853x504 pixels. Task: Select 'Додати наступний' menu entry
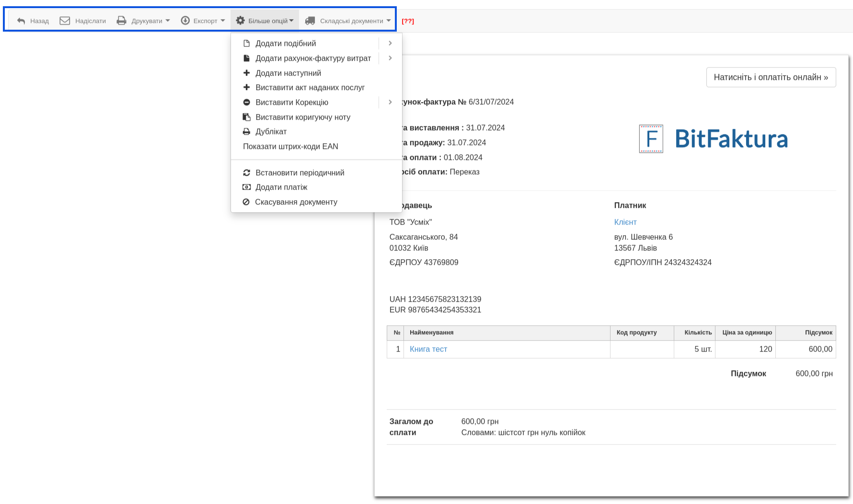(288, 73)
